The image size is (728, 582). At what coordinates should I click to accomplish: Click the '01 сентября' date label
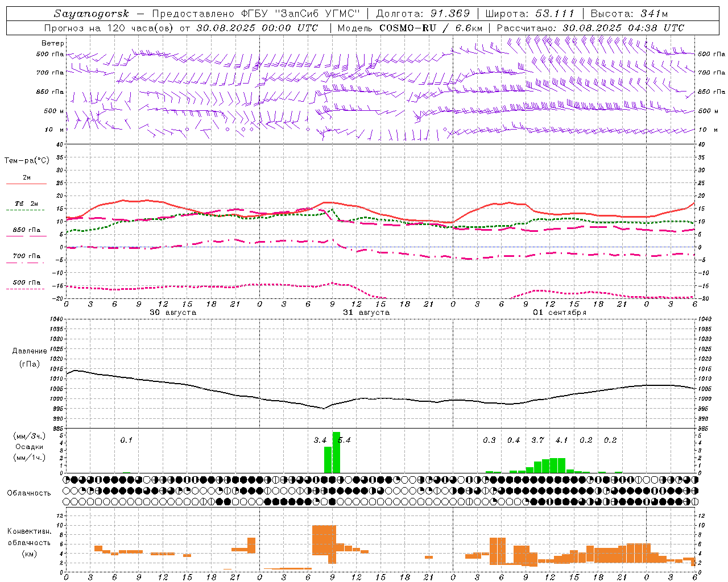pyautogui.click(x=560, y=313)
